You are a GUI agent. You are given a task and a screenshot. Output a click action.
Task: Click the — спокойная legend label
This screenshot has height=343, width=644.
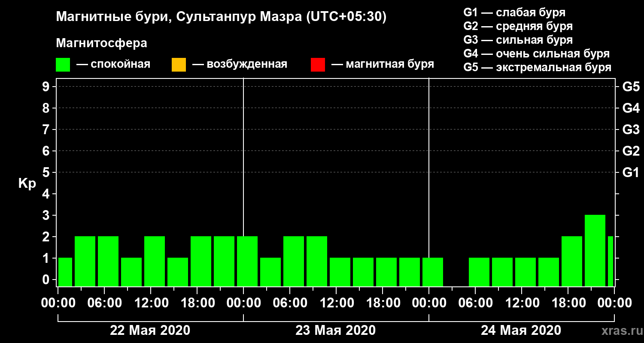tap(113, 65)
